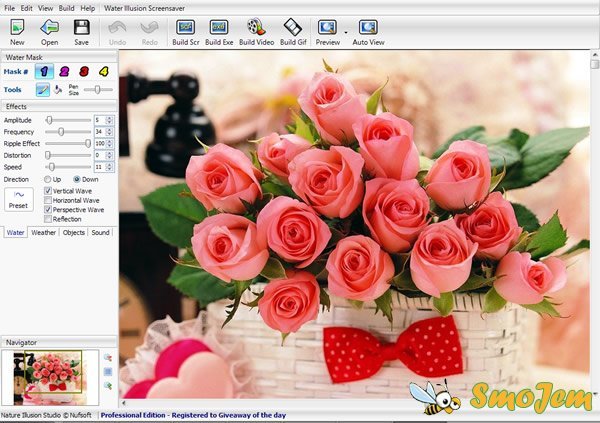Toggle the Reflection checkbox
Image resolution: width=600 pixels, height=423 pixels.
pos(48,219)
